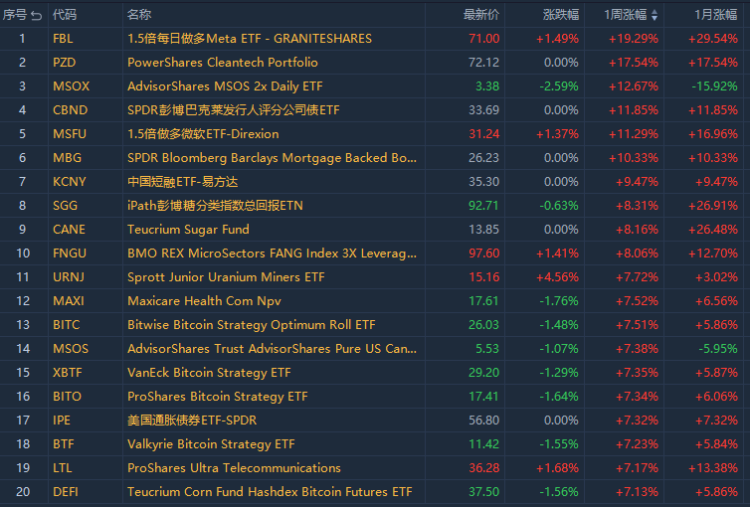This screenshot has width=750, height=507.
Task: Click weekly change +12.67%
Action: [x=633, y=87]
